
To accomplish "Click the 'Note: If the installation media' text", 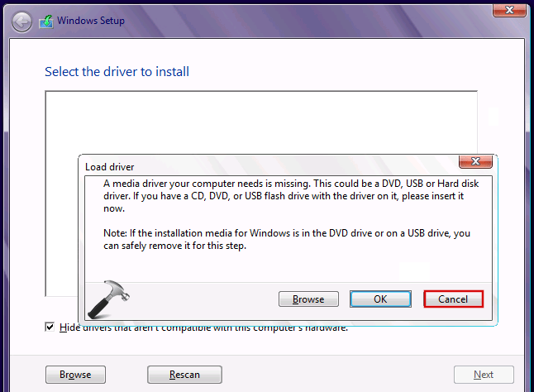I will pyautogui.click(x=287, y=240).
